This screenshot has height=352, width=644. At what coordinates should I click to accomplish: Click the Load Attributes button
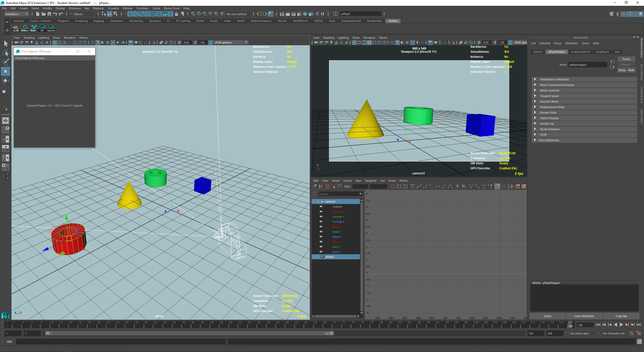[584, 316]
